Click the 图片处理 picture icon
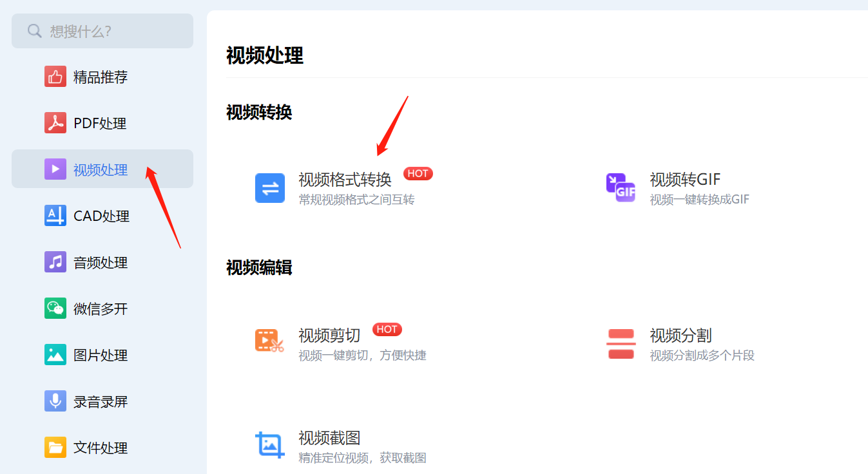Viewport: 868px width, 474px height. coord(55,354)
